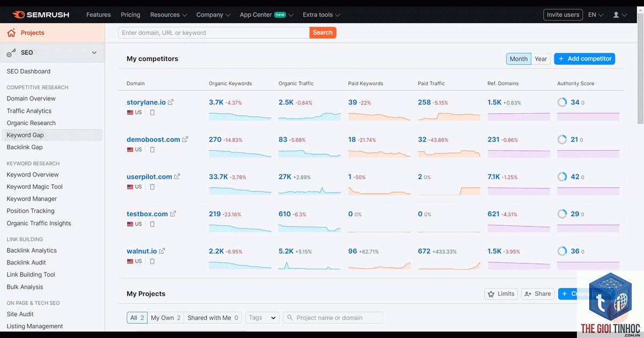Click testbox.com authority score ring icon
The height and width of the screenshot is (338, 644).
[562, 214]
